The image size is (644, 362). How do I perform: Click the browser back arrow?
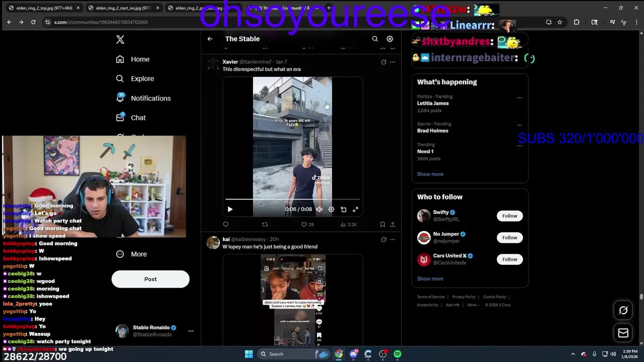tap(9, 22)
